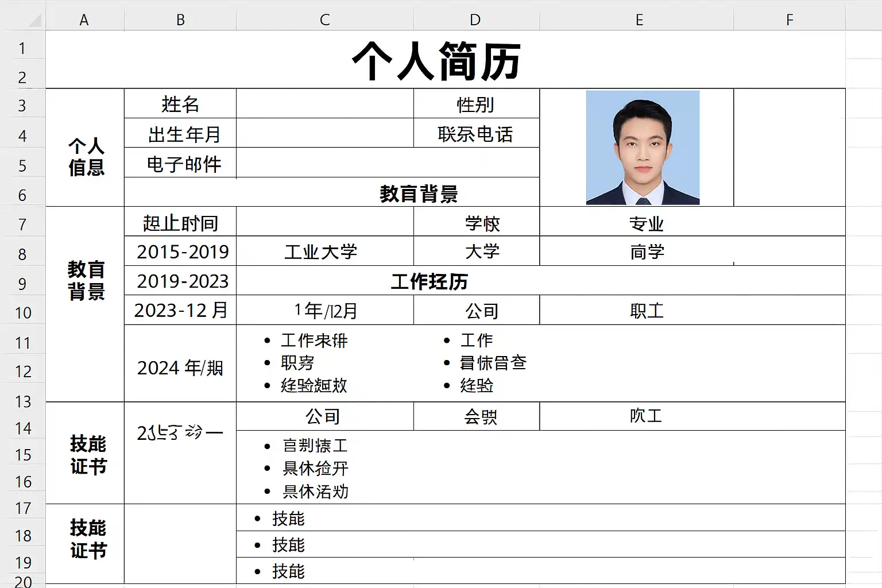Select the 性别 label cell

pos(477,104)
